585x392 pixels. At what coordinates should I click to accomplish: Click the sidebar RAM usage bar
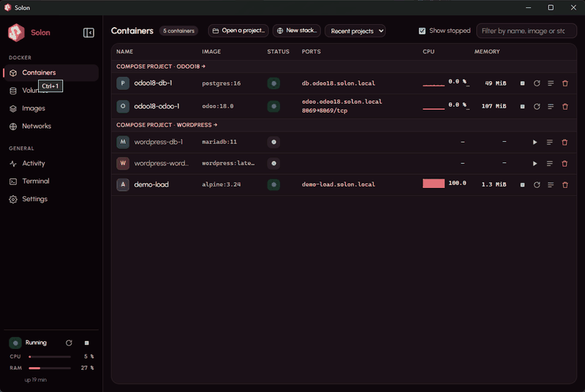point(50,368)
